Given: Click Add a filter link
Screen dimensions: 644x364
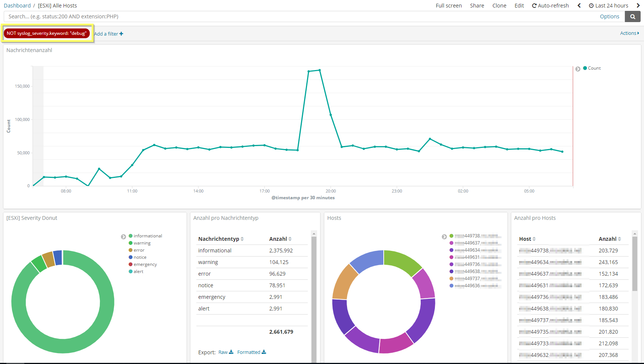Looking at the screenshot, I should 108,34.
